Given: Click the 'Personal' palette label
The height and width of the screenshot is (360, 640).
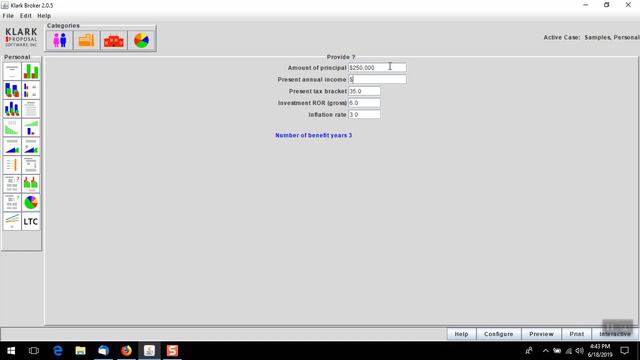Looking at the screenshot, I should (x=17, y=57).
